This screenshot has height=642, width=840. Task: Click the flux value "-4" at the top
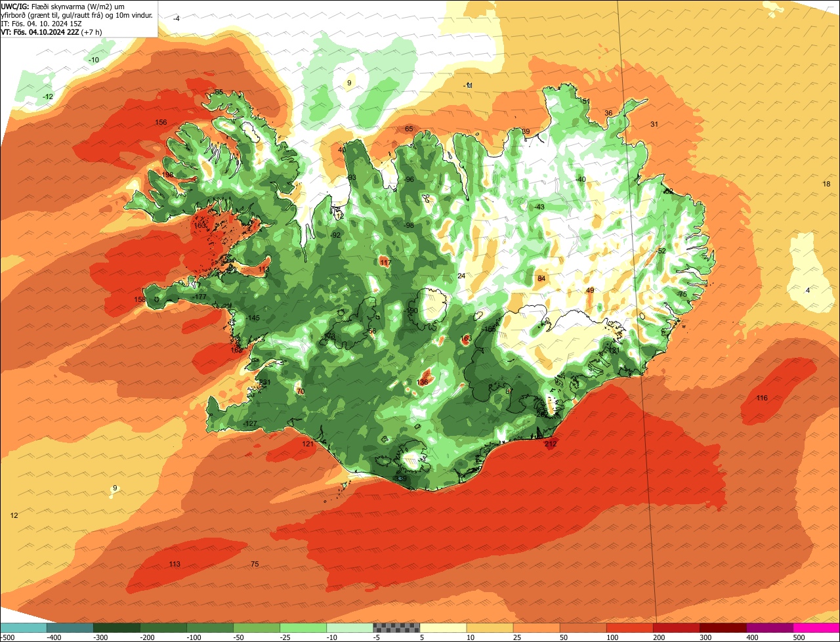pos(176,19)
